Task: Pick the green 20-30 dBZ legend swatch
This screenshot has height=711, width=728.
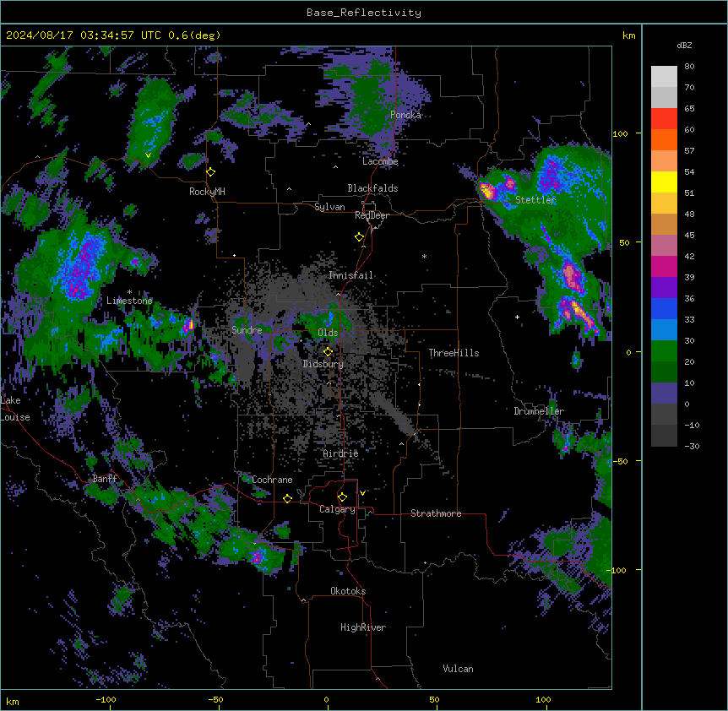Action: point(664,351)
